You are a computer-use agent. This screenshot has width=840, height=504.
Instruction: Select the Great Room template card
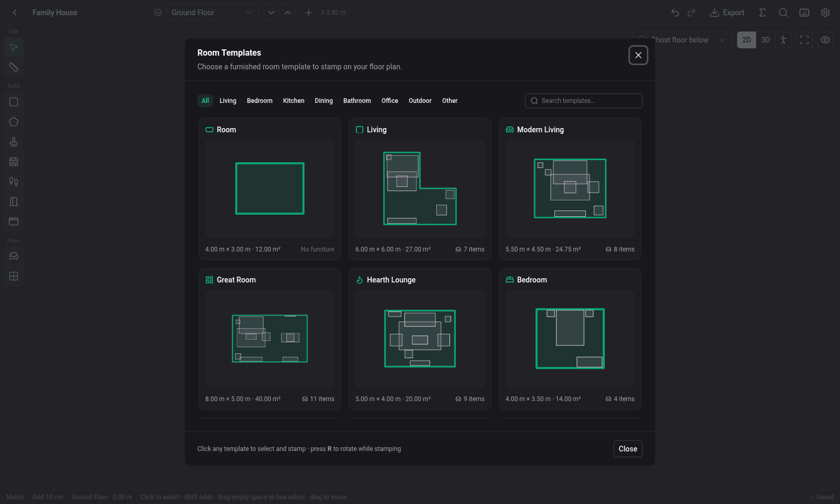(x=270, y=339)
